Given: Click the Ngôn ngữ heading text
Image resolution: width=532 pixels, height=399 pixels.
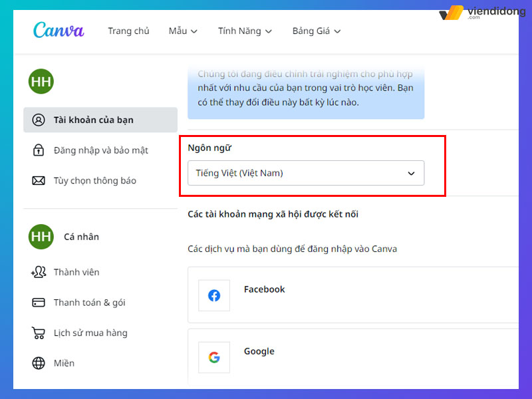Looking at the screenshot, I should pyautogui.click(x=209, y=148).
